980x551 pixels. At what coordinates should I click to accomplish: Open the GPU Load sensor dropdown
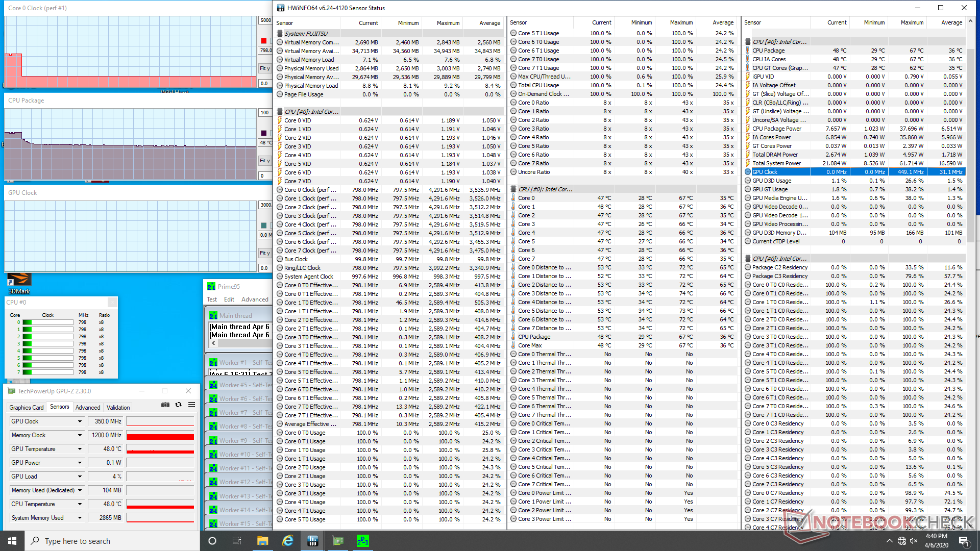coord(80,477)
